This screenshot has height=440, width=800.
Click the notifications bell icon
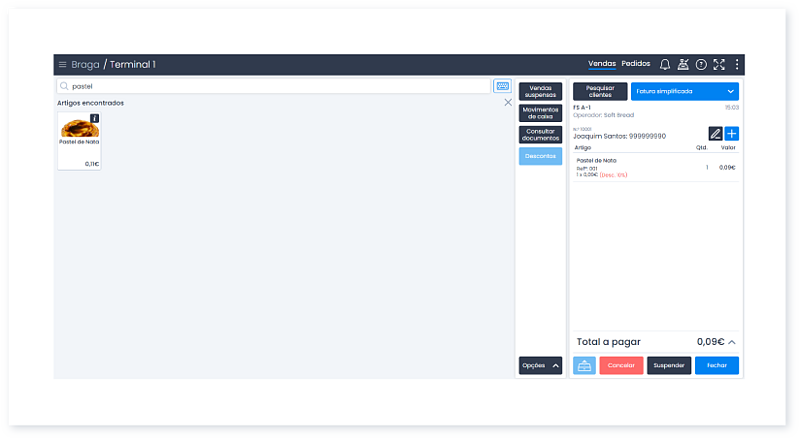pyautogui.click(x=665, y=65)
